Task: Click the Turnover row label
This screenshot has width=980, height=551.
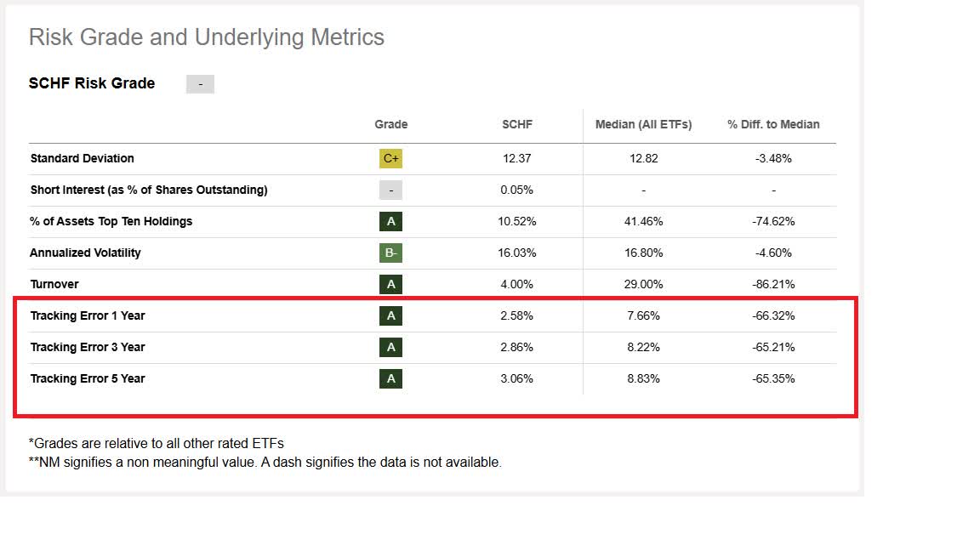Action: 54,284
